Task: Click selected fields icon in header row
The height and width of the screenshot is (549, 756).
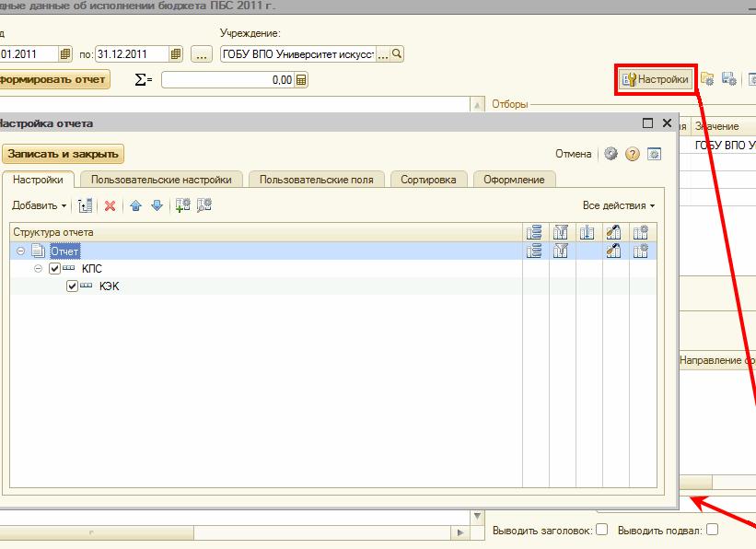Action: click(534, 232)
